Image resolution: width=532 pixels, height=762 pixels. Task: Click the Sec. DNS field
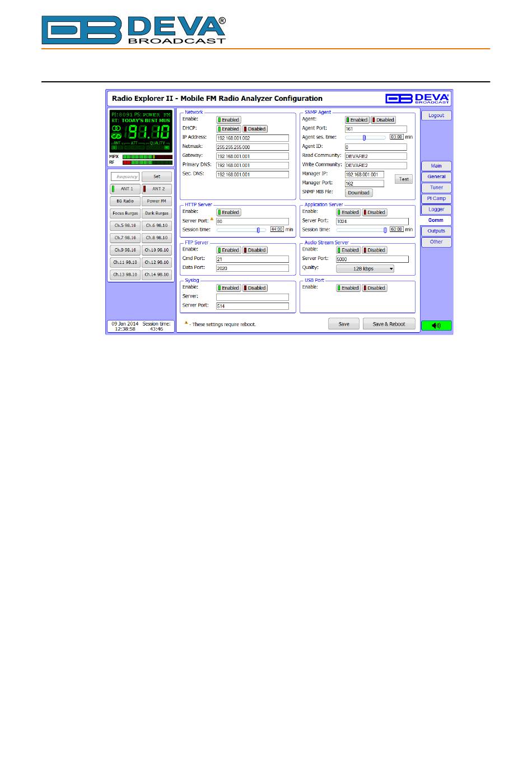(x=253, y=174)
